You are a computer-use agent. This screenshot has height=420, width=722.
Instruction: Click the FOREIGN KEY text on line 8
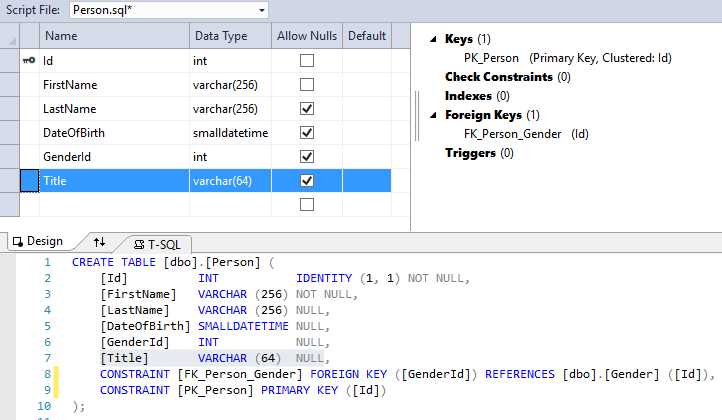[x=349, y=374]
